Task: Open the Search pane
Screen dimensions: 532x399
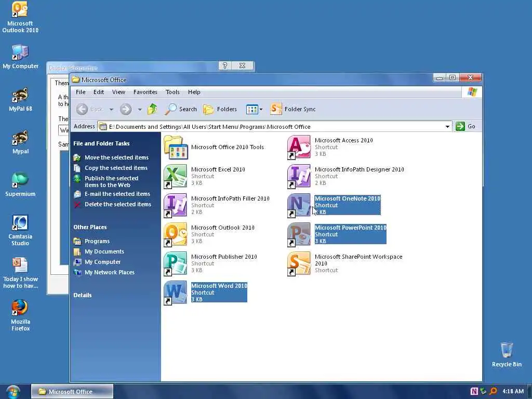Action: click(181, 109)
